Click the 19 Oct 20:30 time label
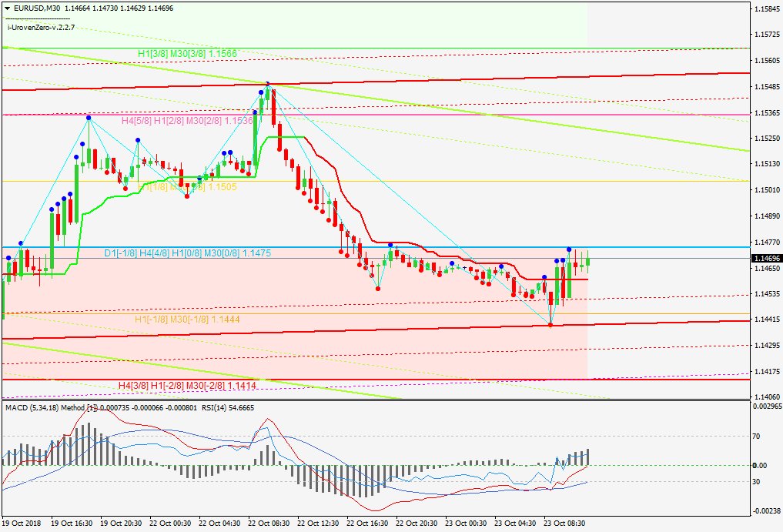 click(x=121, y=524)
